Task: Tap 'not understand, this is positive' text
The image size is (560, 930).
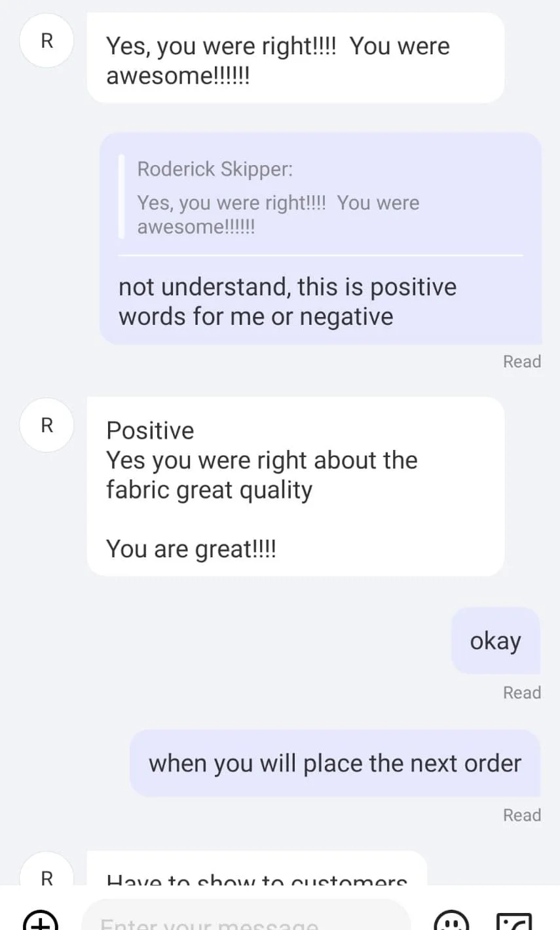Action: click(287, 288)
